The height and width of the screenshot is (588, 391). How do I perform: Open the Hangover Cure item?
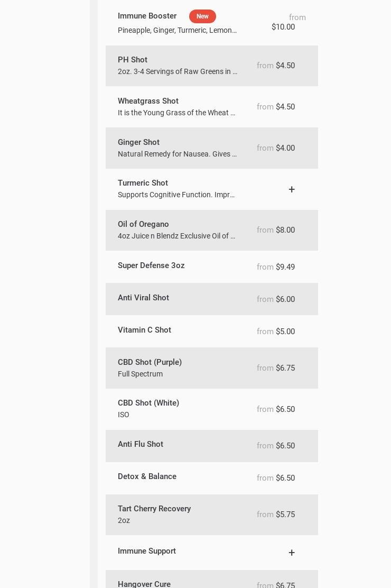pyautogui.click(x=144, y=584)
